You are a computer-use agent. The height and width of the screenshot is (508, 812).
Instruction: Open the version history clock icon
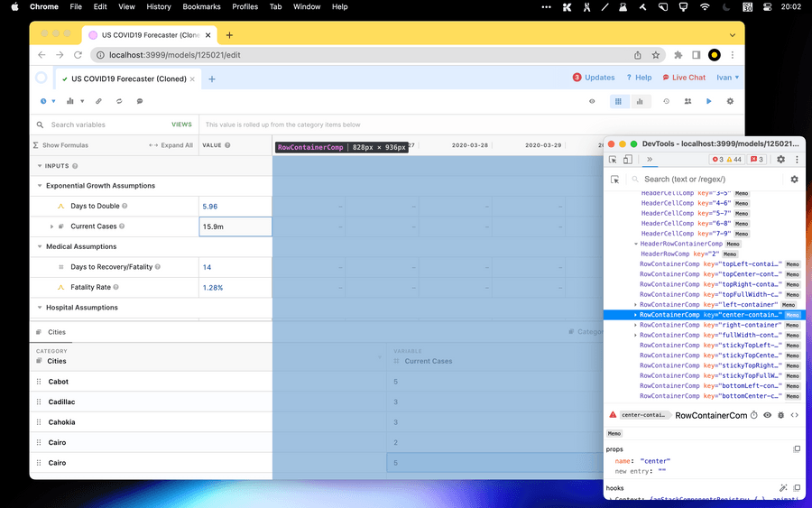(666, 102)
